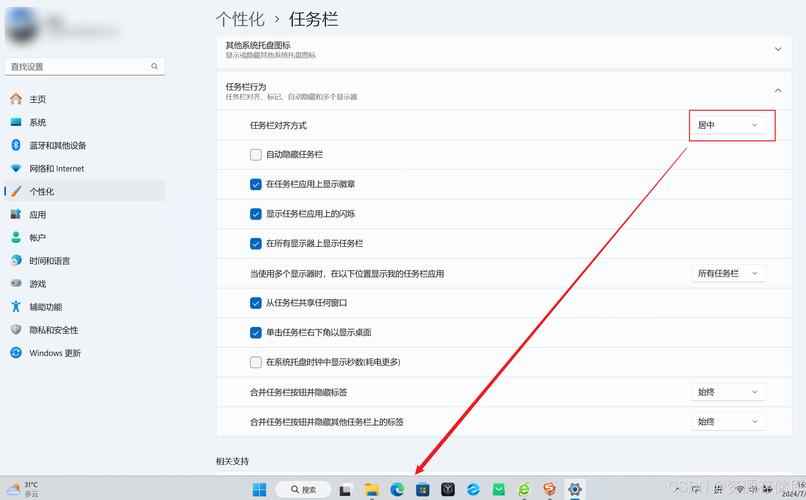Screen dimensions: 806x500
Task: Click the 任务栏对齐方式 label
Action: [x=278, y=125]
